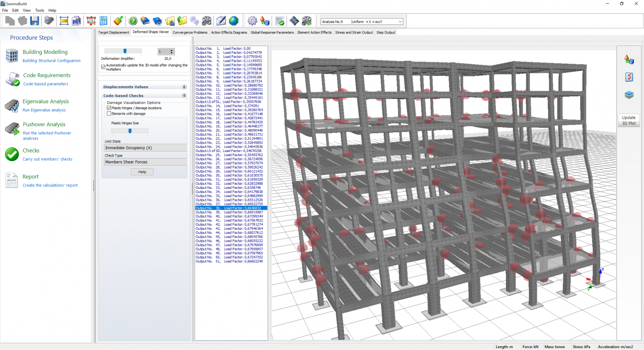
Task: Click the Open project toolbar icon
Action: pos(22,21)
